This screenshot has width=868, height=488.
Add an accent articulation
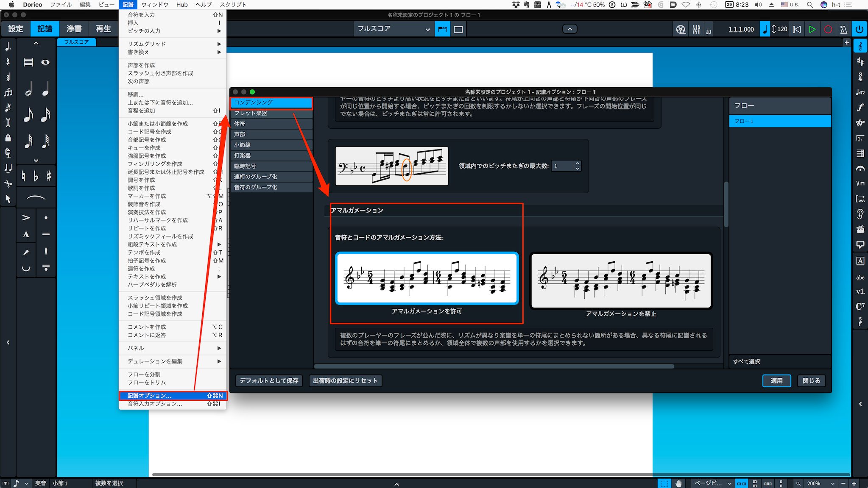pos(26,218)
